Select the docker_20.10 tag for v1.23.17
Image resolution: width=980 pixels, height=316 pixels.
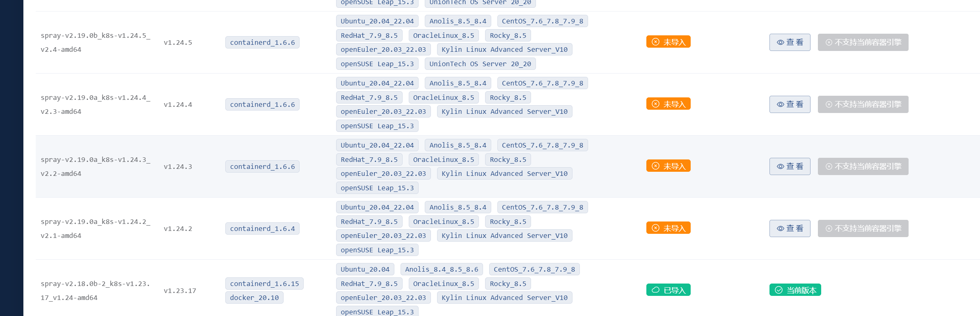click(x=254, y=298)
